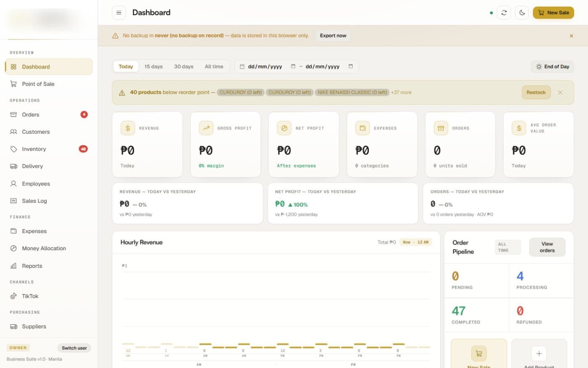The image size is (588, 368).
Task: Click the plus icon for Add Product
Action: click(x=539, y=353)
